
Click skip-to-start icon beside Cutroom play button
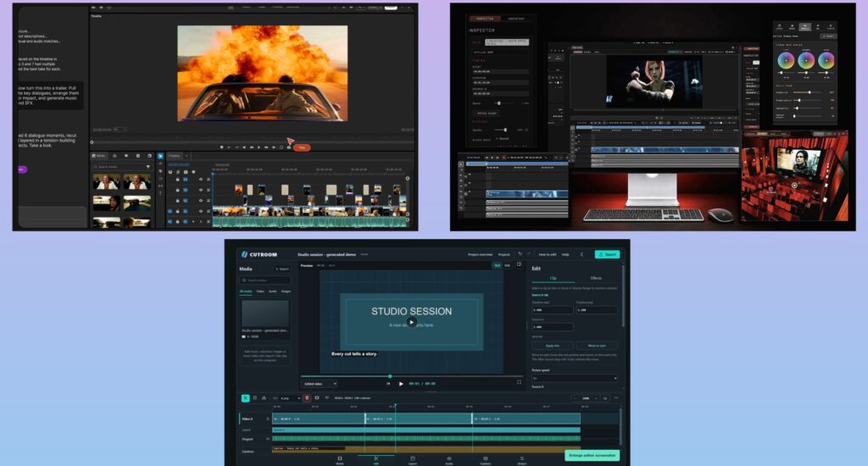(388, 384)
